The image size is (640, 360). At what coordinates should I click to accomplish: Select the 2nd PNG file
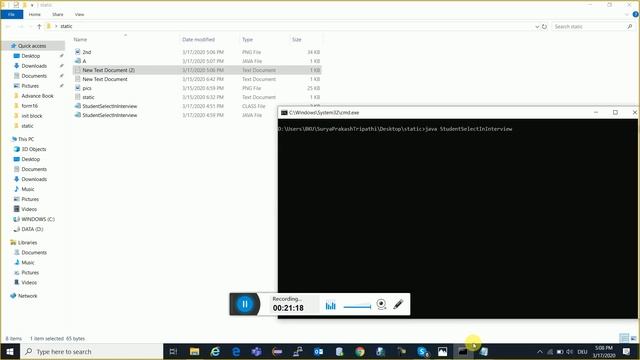point(197,52)
